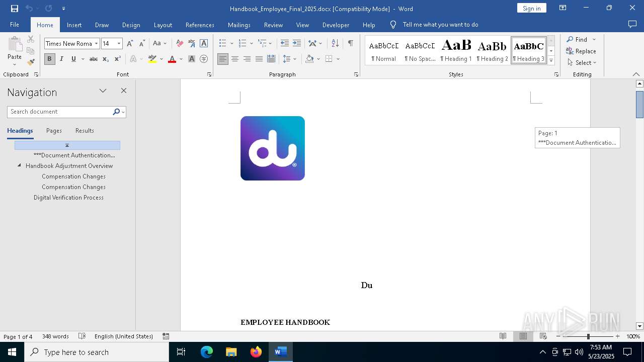The image size is (644, 362).
Task: Click Replace in the Editing group
Action: 581,51
